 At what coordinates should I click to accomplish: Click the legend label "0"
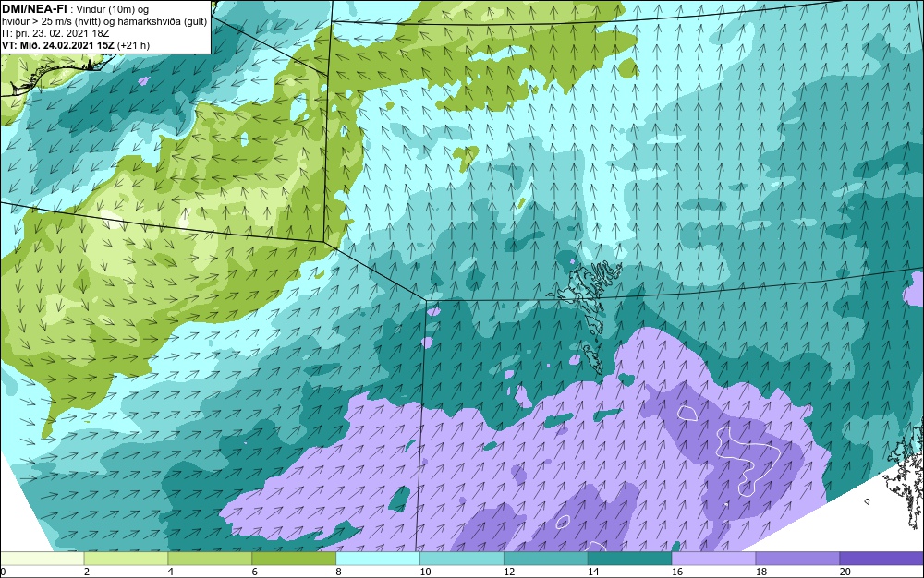tap(3, 572)
